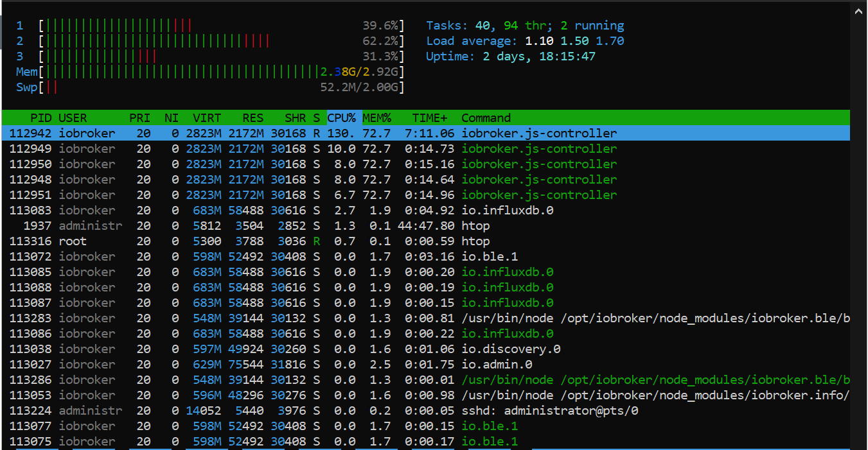Select the CPU 2 usage meter bar

tap(222, 41)
